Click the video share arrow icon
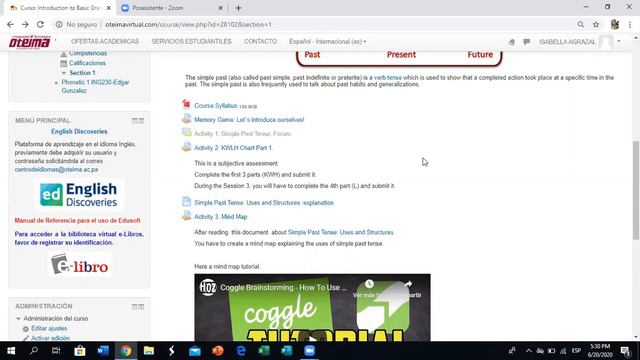The height and width of the screenshot is (360, 640). pos(408,284)
